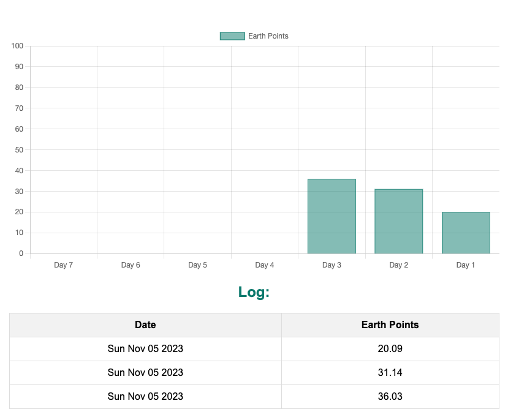Click the shortest bar in the chart
The height and width of the screenshot is (420, 508).
coord(466,233)
